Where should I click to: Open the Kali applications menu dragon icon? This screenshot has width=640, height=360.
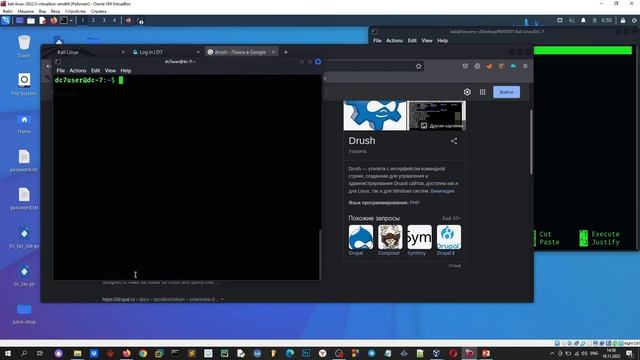pos(5,20)
